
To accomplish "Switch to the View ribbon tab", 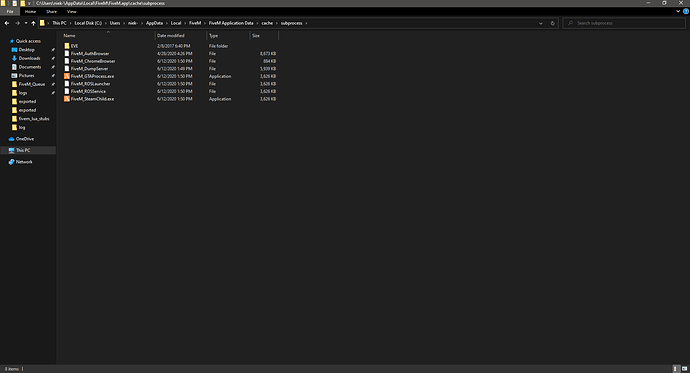I will [71, 11].
